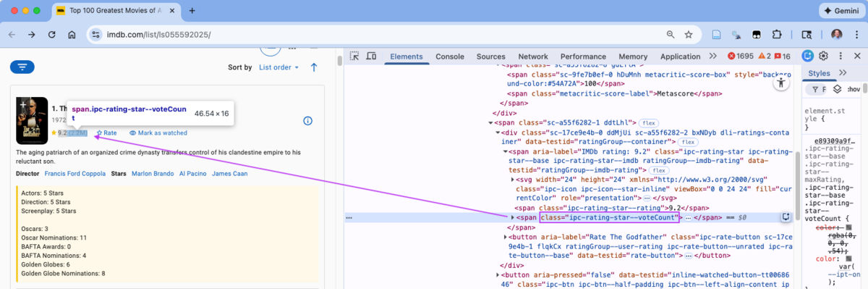Expand the svg width=24 node

point(514,180)
